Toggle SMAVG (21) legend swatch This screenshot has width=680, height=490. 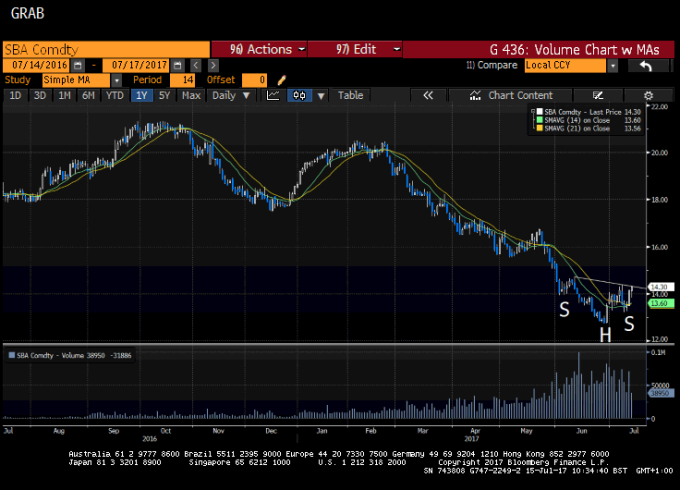537,128
